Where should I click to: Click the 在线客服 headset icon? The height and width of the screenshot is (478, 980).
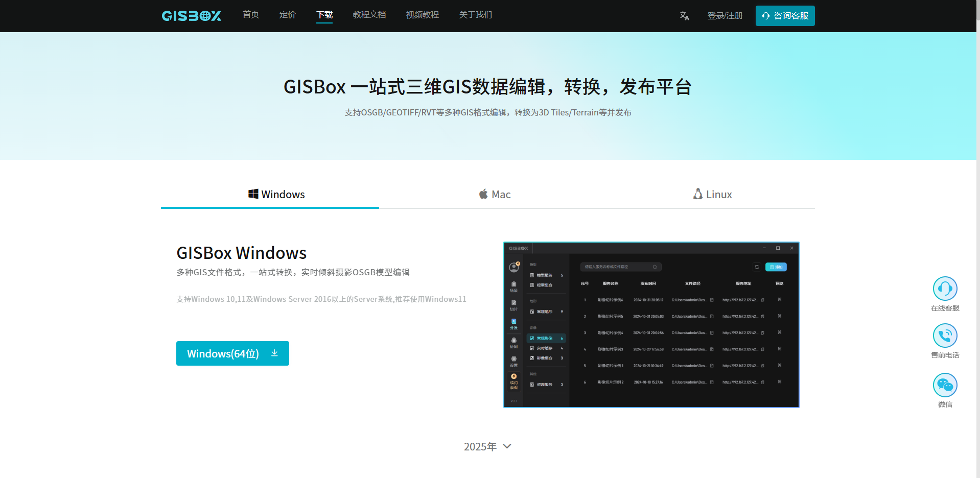pyautogui.click(x=945, y=289)
